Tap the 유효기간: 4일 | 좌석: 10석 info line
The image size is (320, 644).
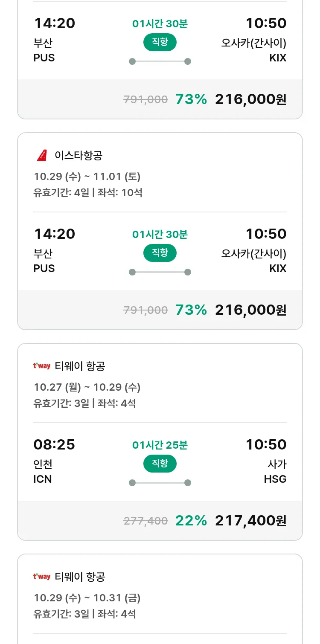coord(88,193)
